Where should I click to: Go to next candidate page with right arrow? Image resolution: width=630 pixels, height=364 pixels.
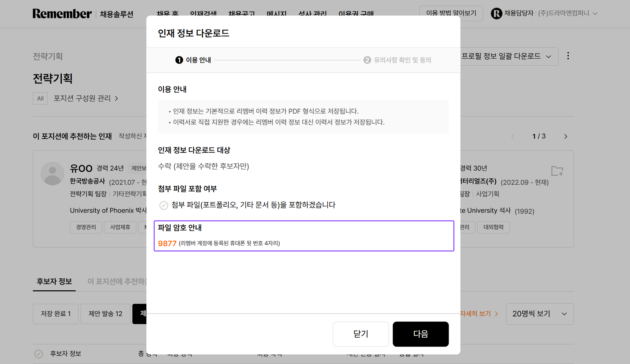tap(566, 136)
